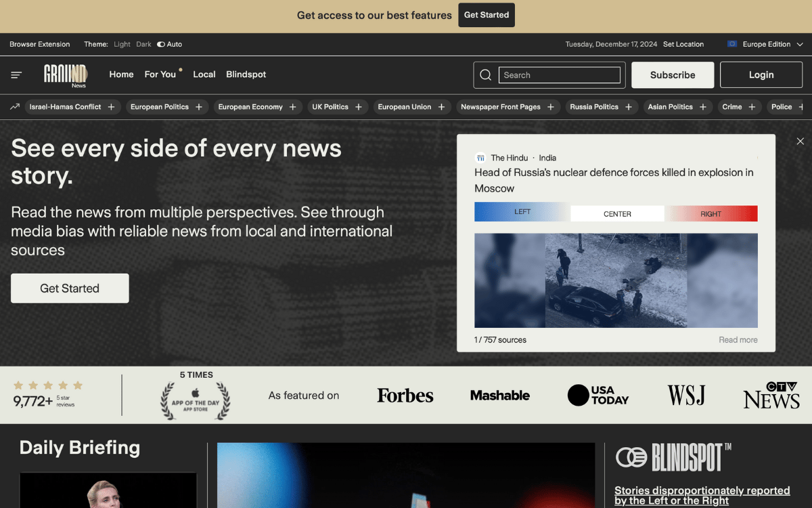Click the hero Get Started button
Viewport: 812px width, 508px height.
[70, 289]
